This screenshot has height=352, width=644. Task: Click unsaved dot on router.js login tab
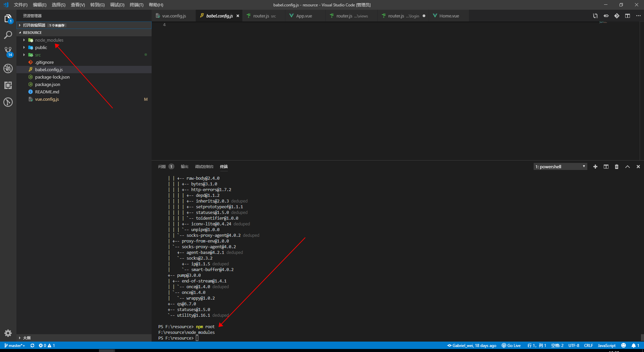(x=424, y=16)
